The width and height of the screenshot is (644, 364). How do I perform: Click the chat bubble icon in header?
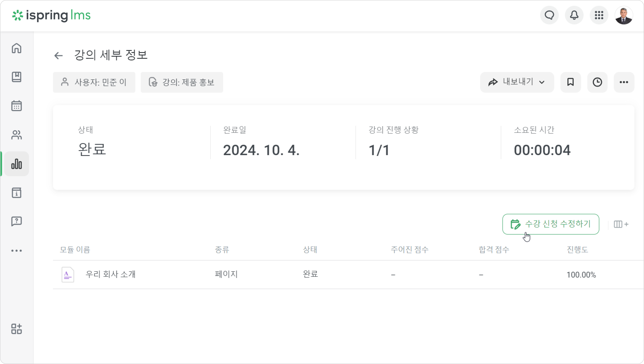(549, 15)
